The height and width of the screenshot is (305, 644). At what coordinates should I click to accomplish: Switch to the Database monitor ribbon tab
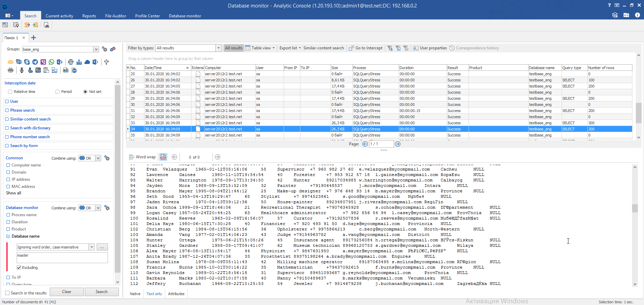[x=185, y=16]
